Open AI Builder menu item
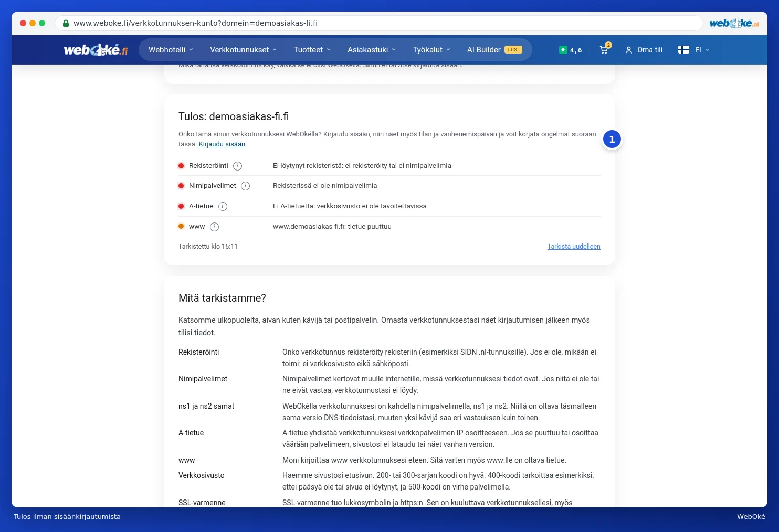Image resolution: width=779 pixels, height=532 pixels. [494, 50]
